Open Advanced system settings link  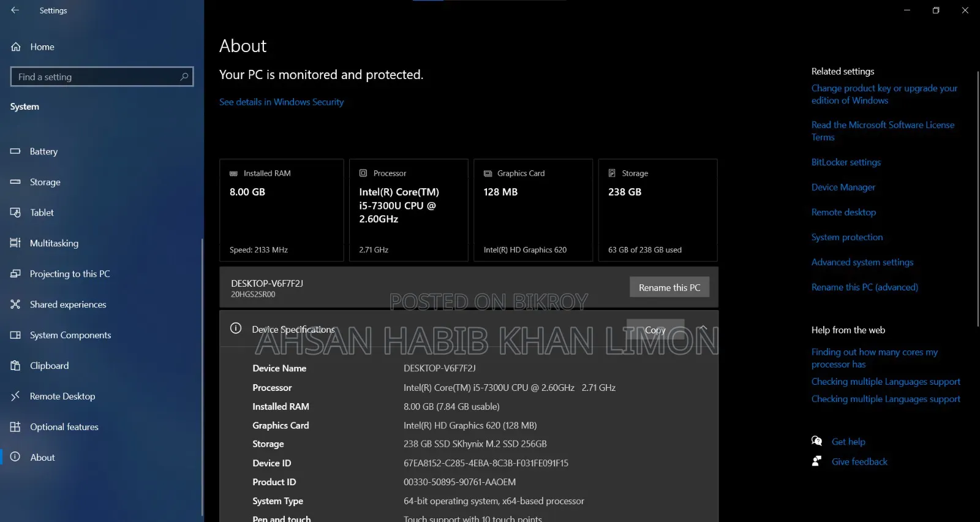point(862,262)
